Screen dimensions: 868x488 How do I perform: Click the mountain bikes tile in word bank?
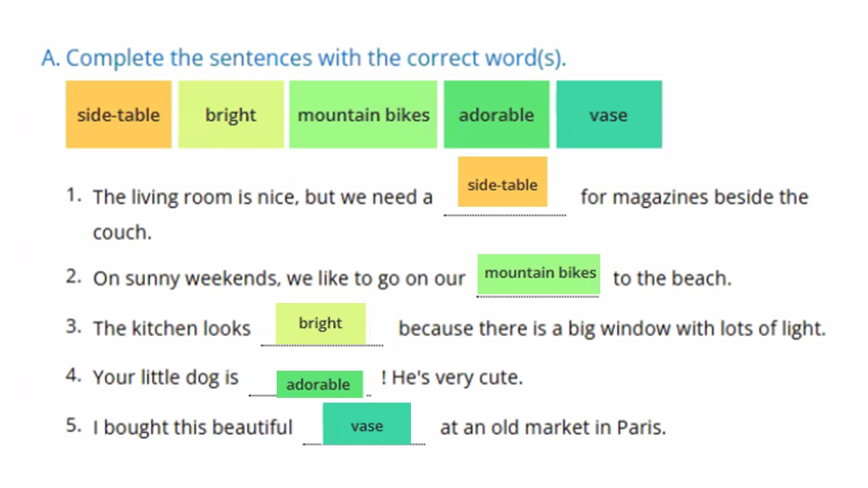(363, 115)
